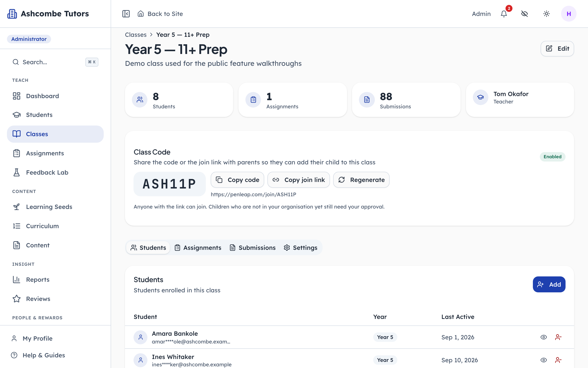Click the Year column header
This screenshot has height=368, width=588.
(x=380, y=317)
